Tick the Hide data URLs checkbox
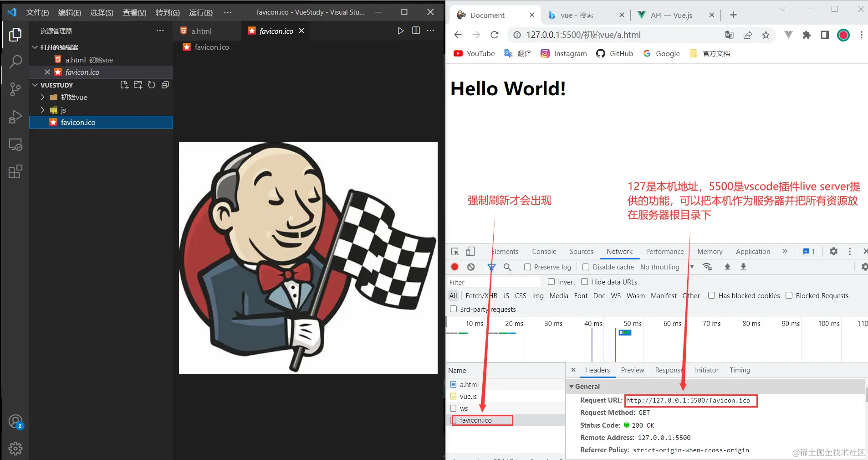 pos(585,282)
